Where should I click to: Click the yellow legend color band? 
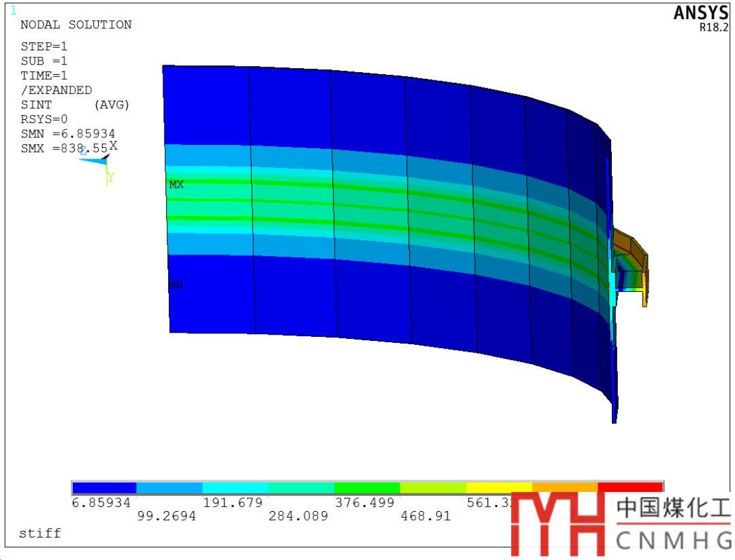tap(498, 488)
